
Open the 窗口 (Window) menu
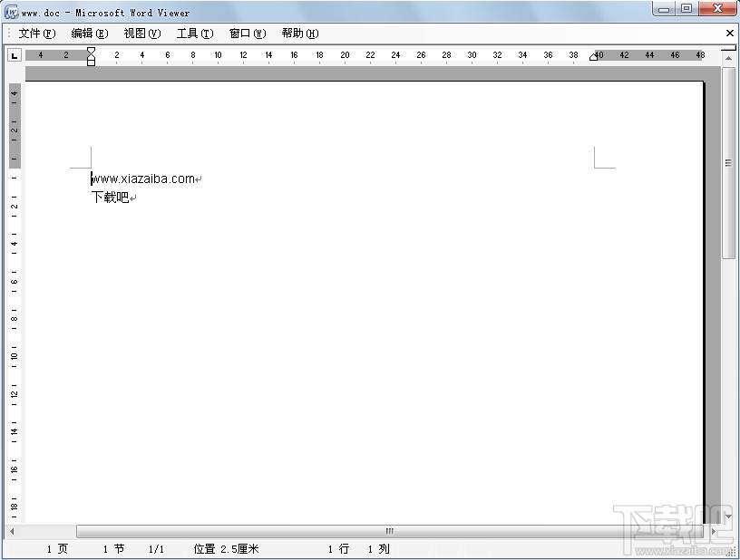246,33
